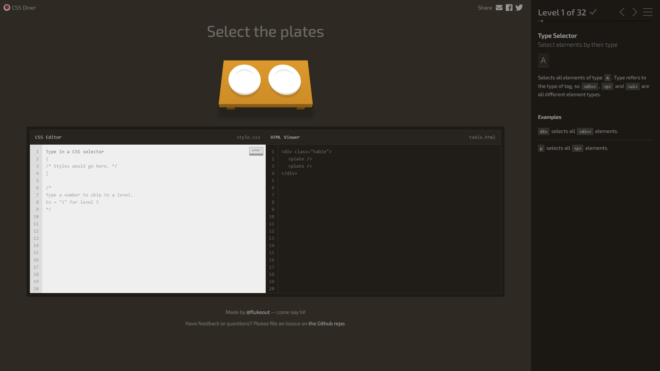Click the 'HTML Viewer' panel label

[285, 137]
